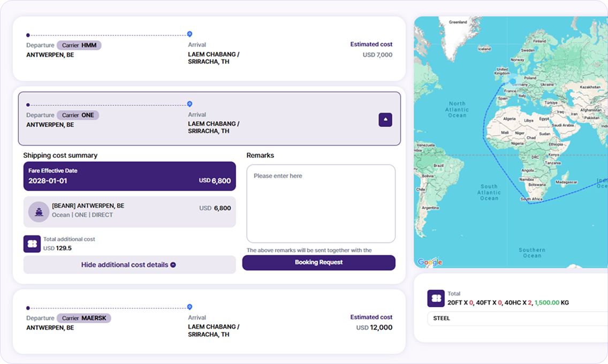Screen dimensions: 608x364
Task: Click the ship icon beside BEANR Antwerpen
Action: pos(39,211)
